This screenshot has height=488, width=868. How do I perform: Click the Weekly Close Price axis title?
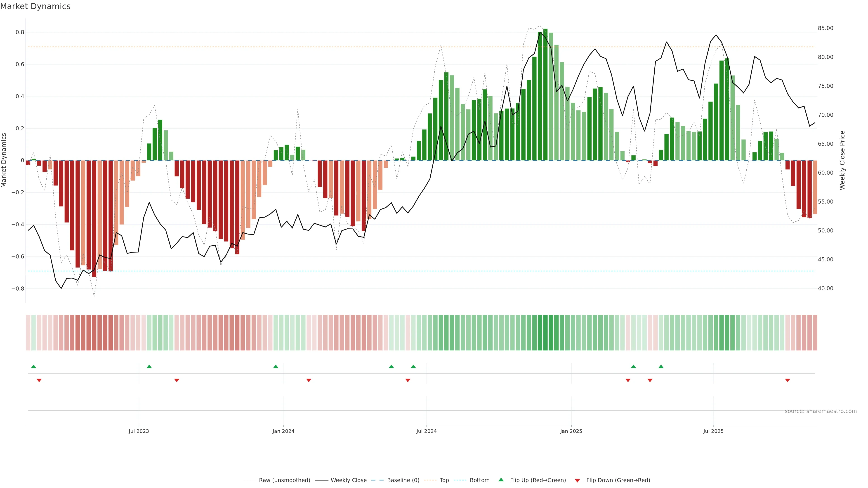[842, 160]
